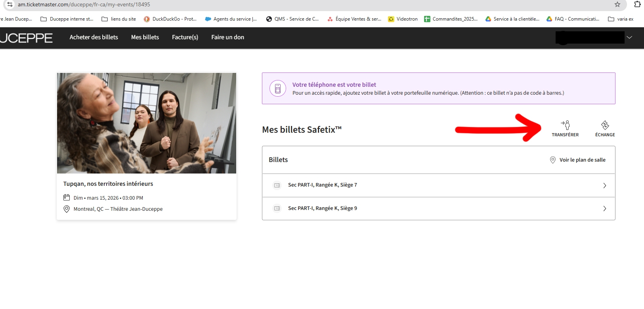Screen dimensions: 644x309
Task: Open the browser extensions puzzle icon
Action: click(x=637, y=4)
